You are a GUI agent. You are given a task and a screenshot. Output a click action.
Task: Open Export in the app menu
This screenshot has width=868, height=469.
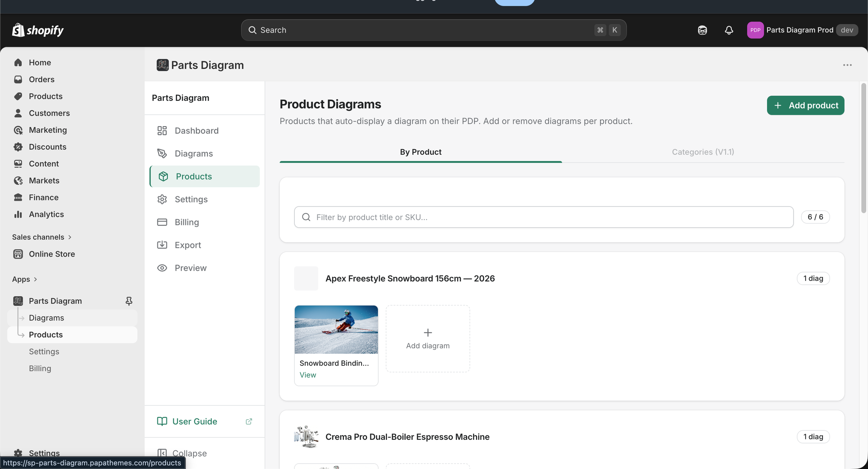(x=205, y=245)
